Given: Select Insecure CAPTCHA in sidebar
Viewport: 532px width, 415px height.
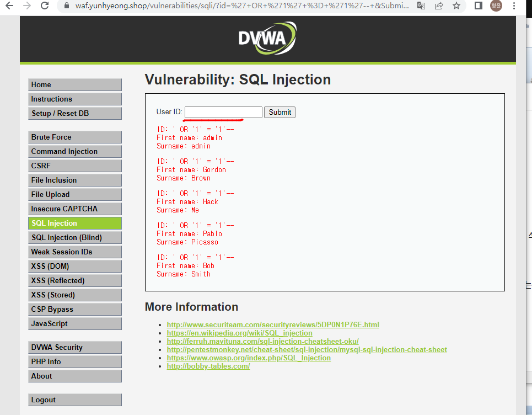Looking at the screenshot, I should coord(75,209).
